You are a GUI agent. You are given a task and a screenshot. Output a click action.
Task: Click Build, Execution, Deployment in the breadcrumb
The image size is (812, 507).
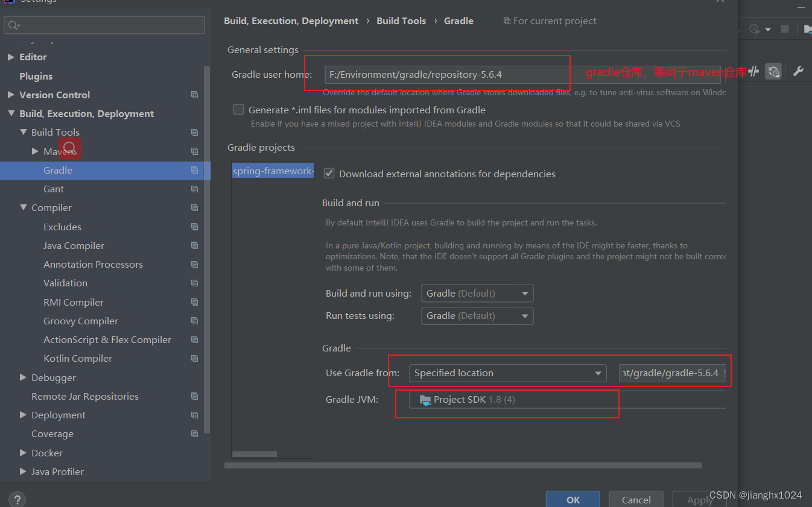tap(291, 20)
